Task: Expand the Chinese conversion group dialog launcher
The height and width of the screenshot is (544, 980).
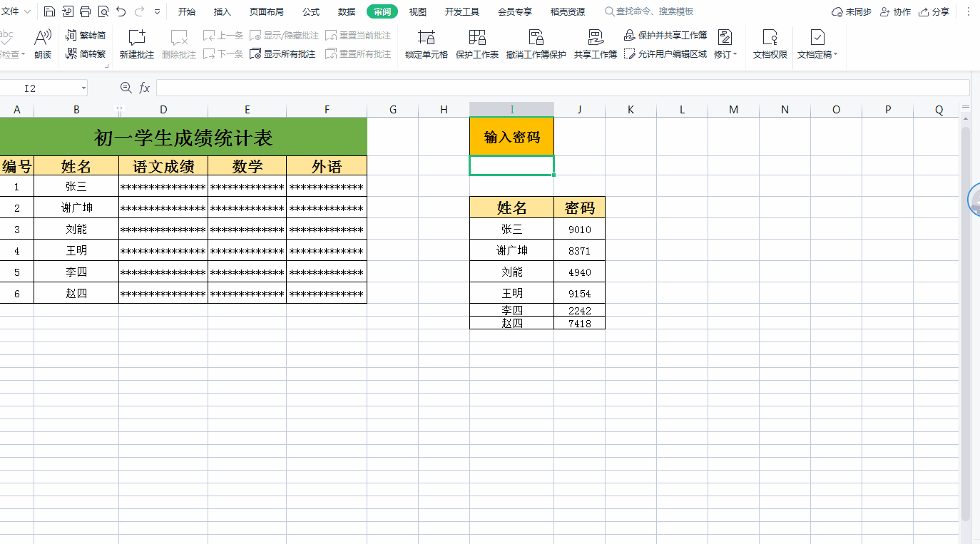Action: pos(106,66)
